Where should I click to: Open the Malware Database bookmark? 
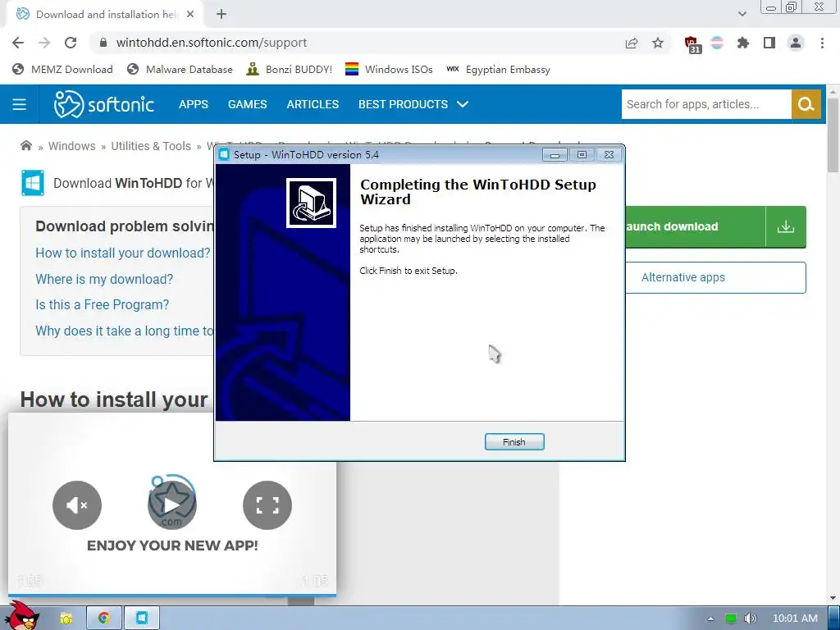pyautogui.click(x=180, y=70)
